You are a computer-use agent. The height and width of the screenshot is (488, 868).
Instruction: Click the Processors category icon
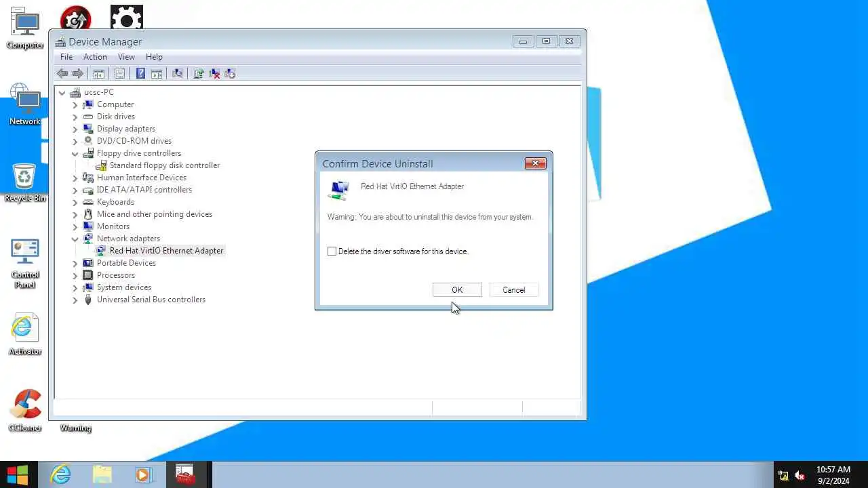87,275
